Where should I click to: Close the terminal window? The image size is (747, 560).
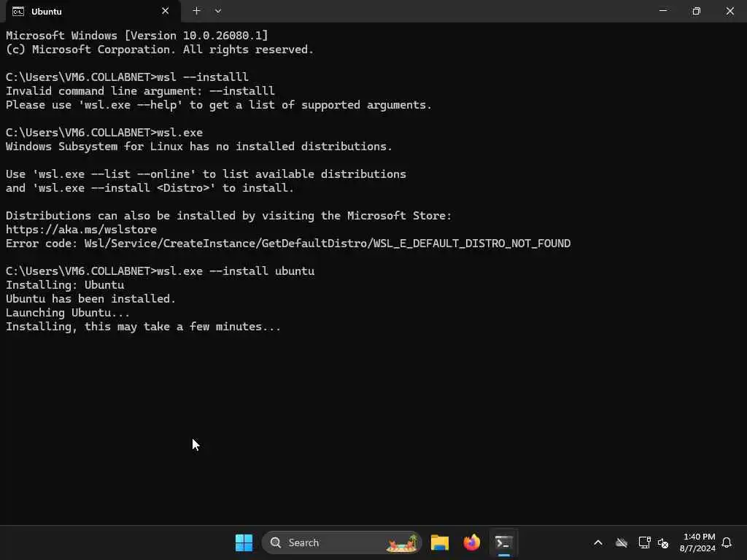729,10
